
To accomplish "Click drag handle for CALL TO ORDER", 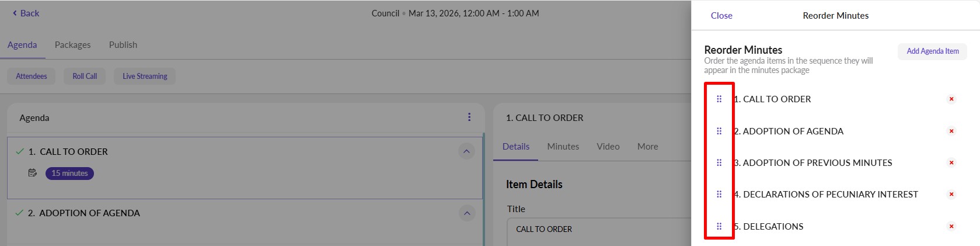I will coord(719,99).
